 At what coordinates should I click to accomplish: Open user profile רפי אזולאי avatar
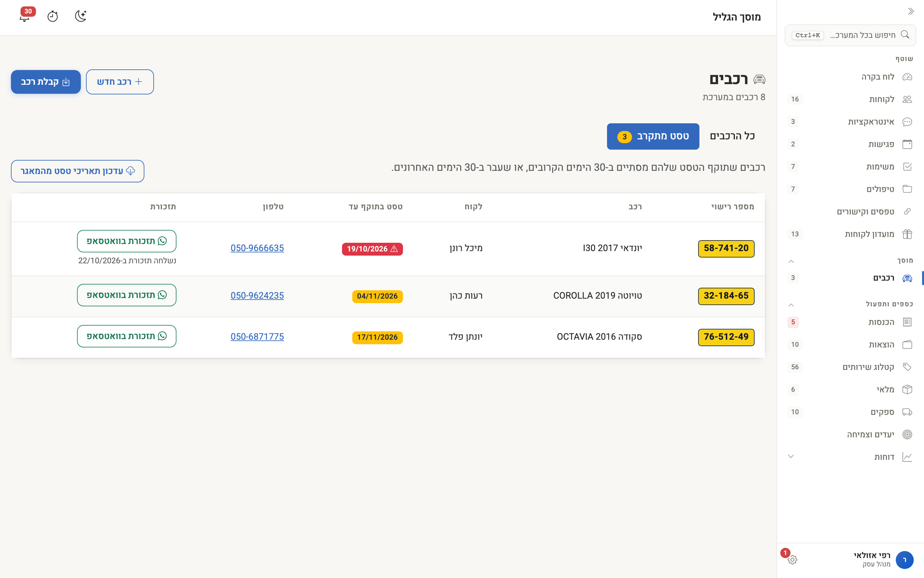click(x=904, y=560)
